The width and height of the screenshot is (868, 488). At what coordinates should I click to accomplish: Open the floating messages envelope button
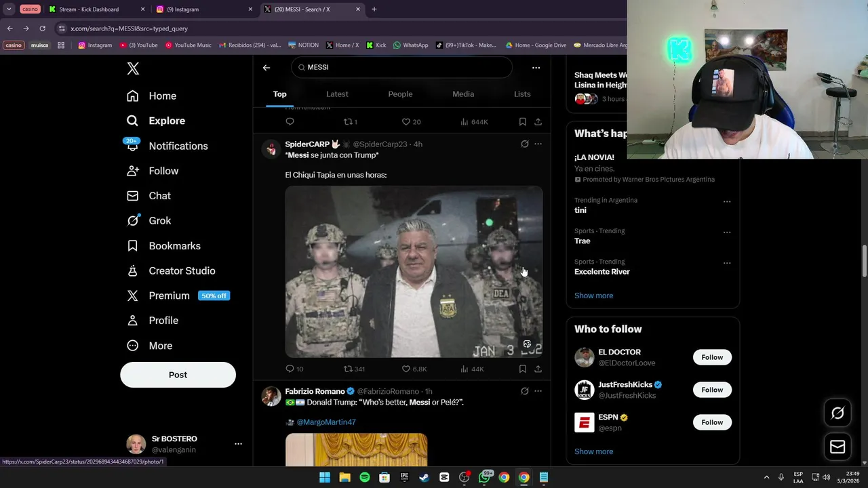[837, 447]
